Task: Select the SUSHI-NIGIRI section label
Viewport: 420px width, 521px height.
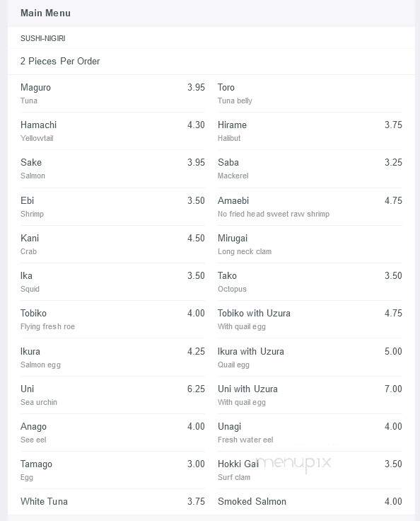Action: (43, 38)
